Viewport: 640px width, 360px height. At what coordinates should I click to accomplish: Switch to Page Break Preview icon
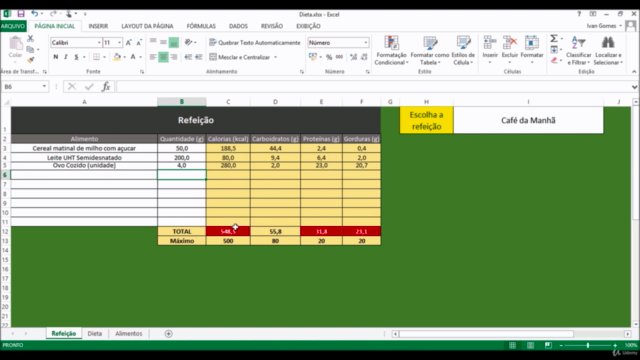[548, 345]
